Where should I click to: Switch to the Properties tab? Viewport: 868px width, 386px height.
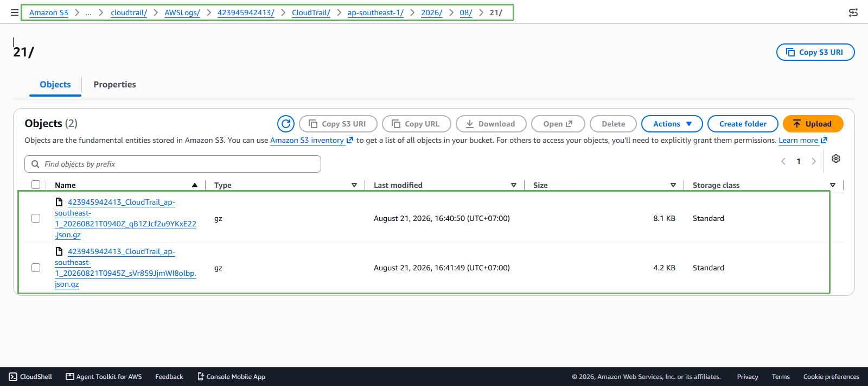point(114,85)
